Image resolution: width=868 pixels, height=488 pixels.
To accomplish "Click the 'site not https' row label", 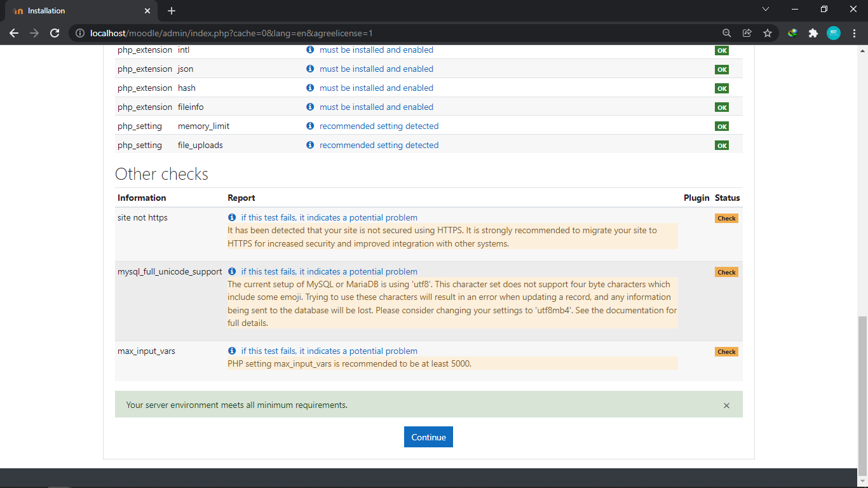I will pos(142,217).
